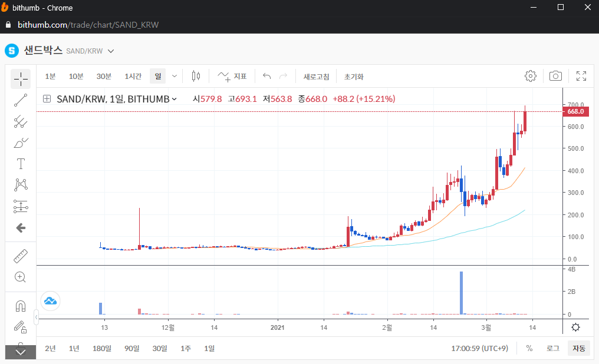Select the long position forecasting tool
Screen dimensions: 599x364
pyautogui.click(x=21, y=206)
